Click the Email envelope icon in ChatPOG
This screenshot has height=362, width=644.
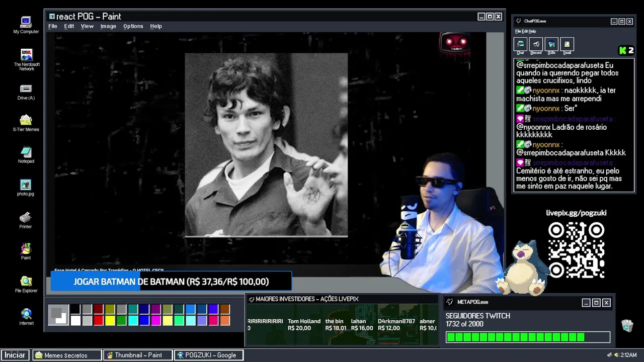(567, 45)
